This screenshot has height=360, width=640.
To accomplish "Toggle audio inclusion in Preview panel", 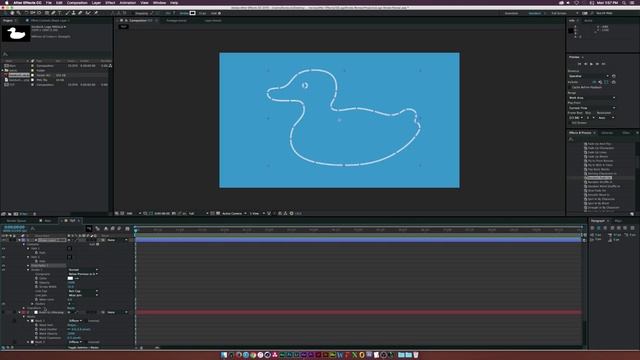I will 600,82.
